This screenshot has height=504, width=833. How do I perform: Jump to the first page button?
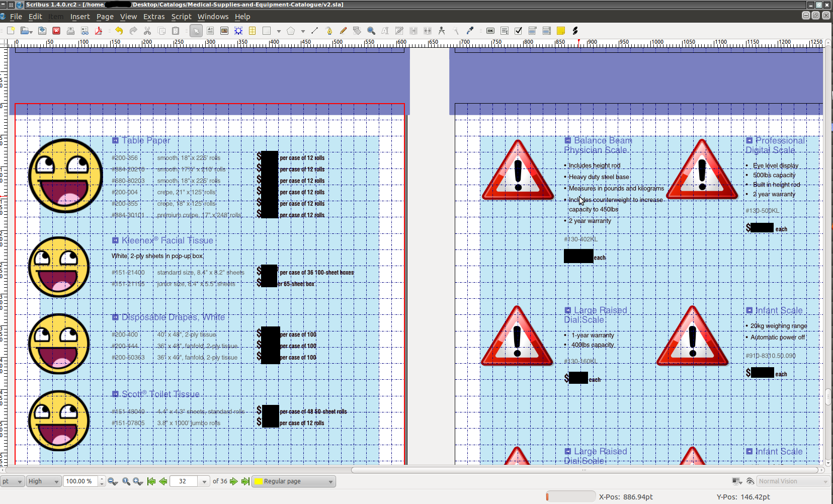(151, 481)
